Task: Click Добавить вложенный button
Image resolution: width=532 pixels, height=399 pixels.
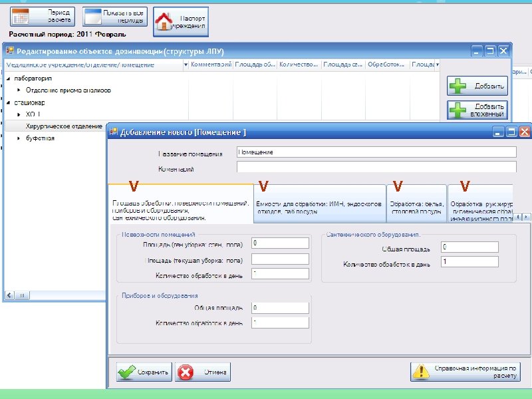Action: click(x=477, y=110)
